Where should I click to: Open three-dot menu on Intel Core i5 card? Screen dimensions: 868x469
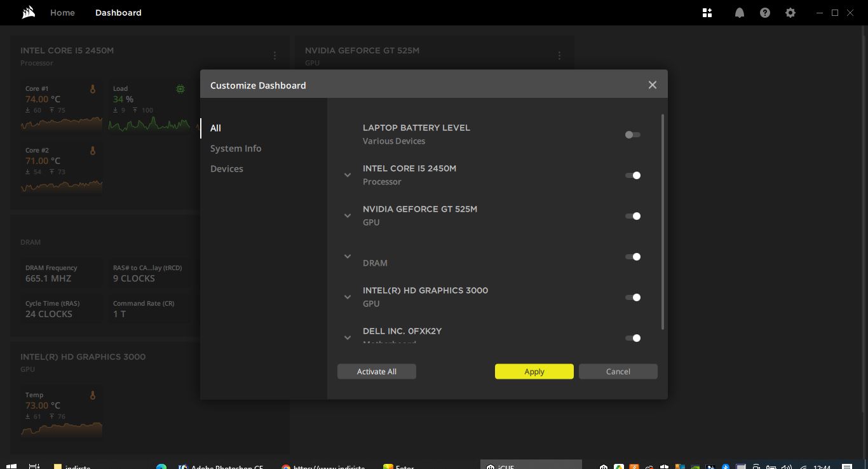(x=275, y=56)
